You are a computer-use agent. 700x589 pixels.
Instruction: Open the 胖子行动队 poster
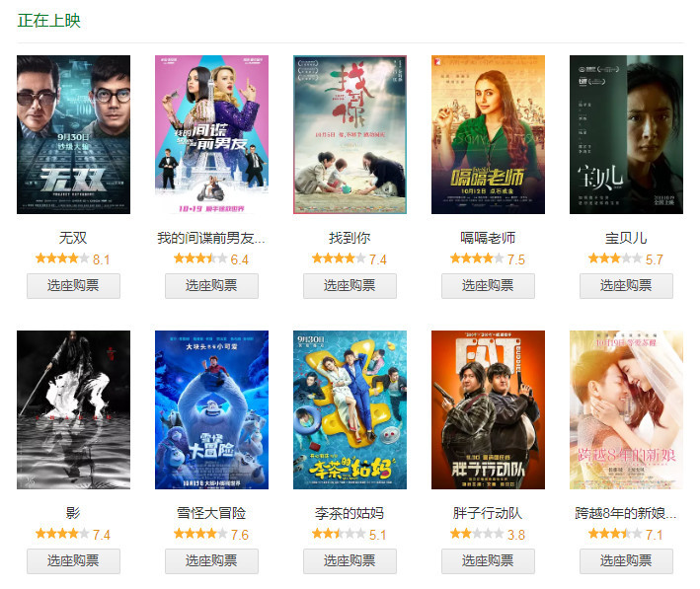[x=488, y=409]
